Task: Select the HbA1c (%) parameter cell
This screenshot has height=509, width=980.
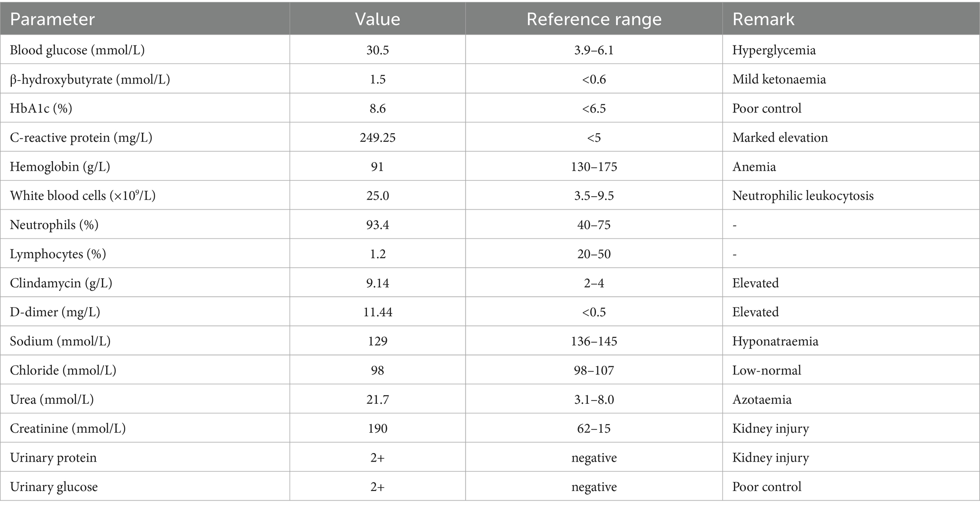Action: pos(41,108)
